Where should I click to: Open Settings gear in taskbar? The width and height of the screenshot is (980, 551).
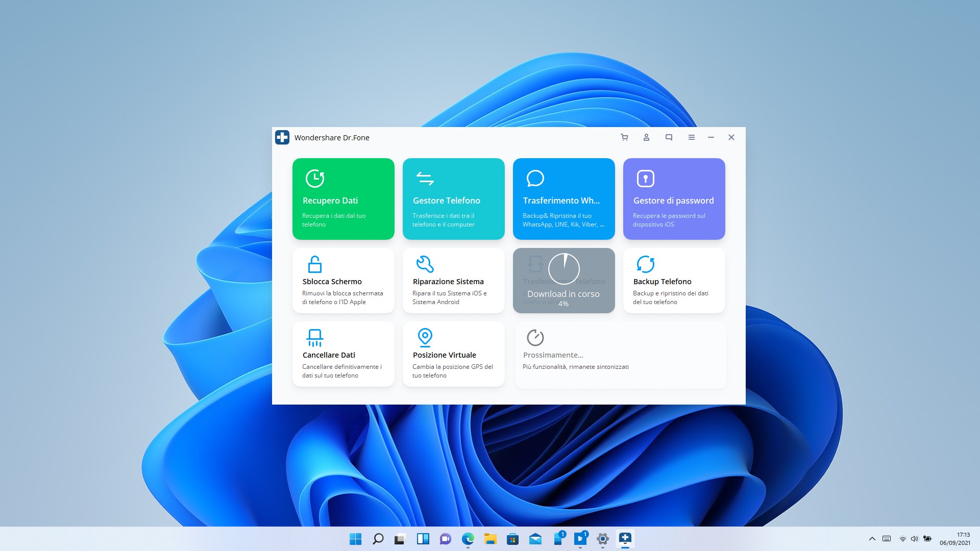point(602,539)
